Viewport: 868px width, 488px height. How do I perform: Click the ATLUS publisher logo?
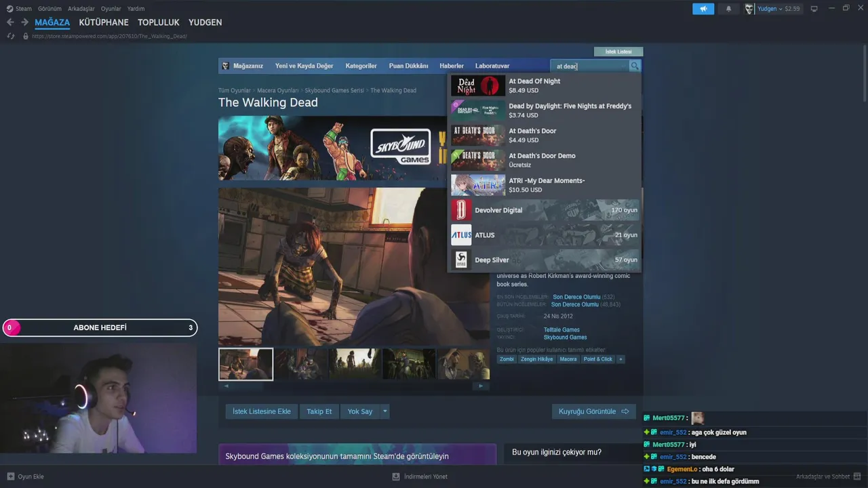click(461, 235)
